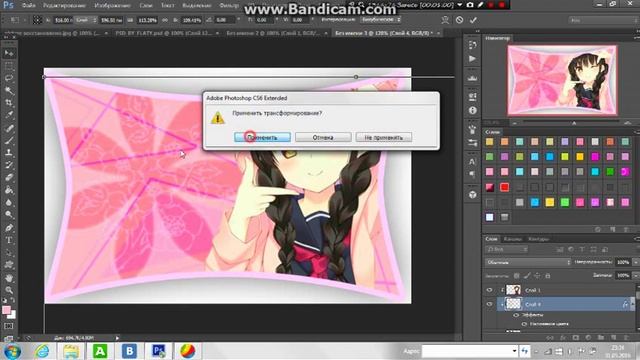Cancel transform icon in options bar
Viewport: 640px width, 360px height.
coord(460,20)
